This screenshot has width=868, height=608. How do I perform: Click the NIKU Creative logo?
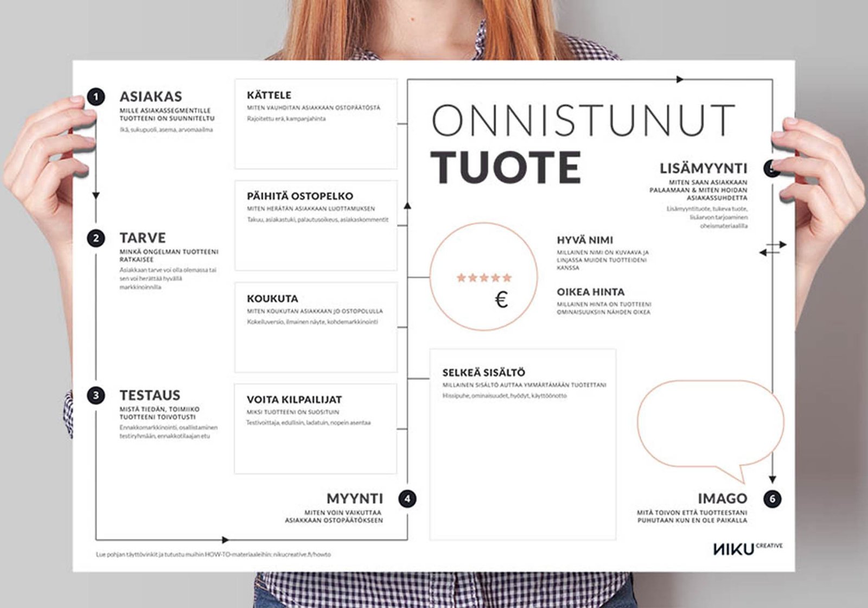[x=748, y=548]
